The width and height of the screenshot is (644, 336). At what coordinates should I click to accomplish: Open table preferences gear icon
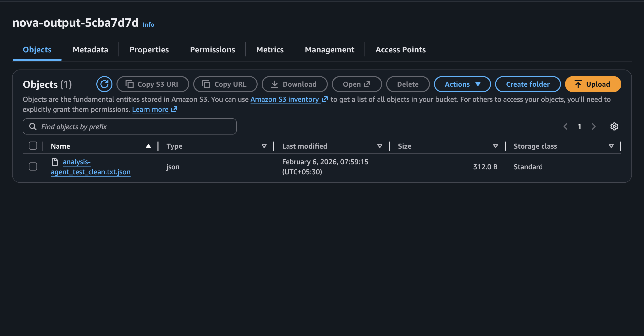tap(614, 126)
